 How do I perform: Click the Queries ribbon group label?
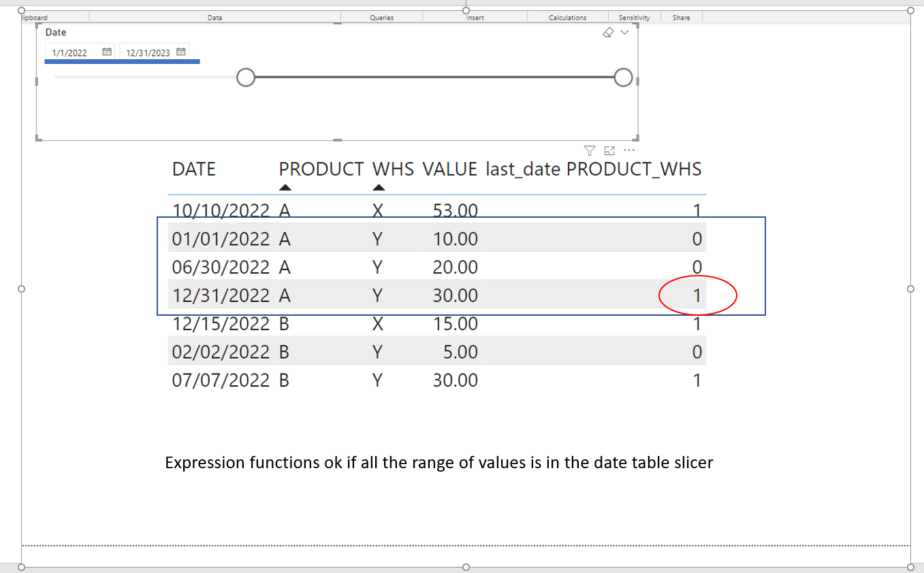(x=382, y=18)
